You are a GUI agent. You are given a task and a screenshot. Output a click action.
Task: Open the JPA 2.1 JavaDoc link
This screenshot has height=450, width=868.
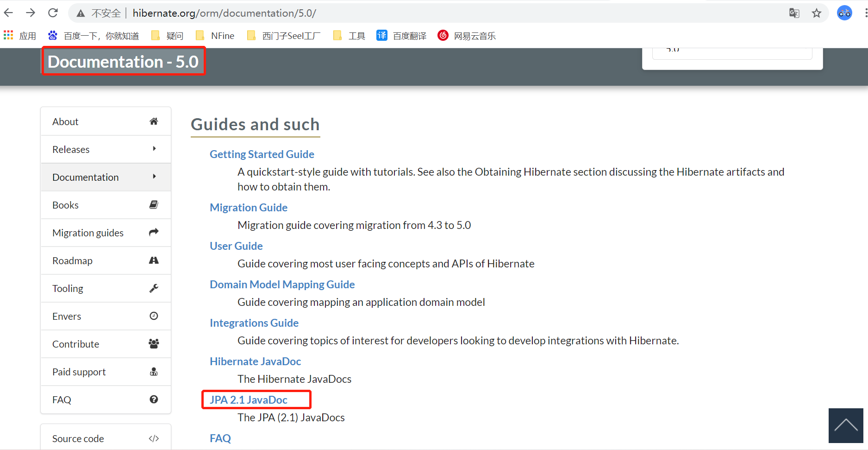(249, 400)
